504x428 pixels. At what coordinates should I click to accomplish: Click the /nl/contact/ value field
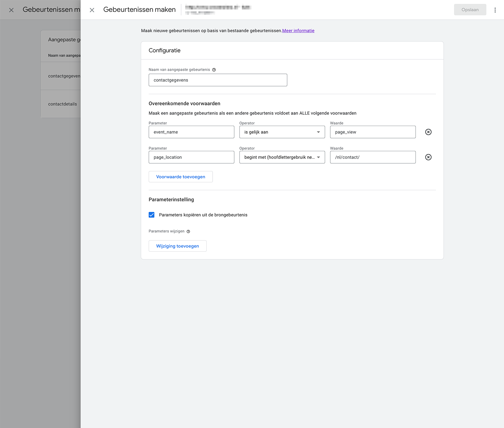[x=373, y=157]
